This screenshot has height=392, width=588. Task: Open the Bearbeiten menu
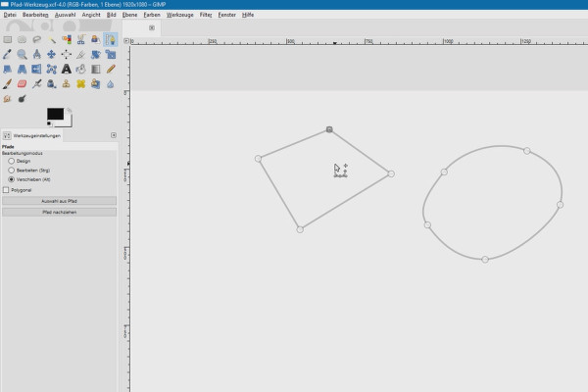(x=35, y=15)
